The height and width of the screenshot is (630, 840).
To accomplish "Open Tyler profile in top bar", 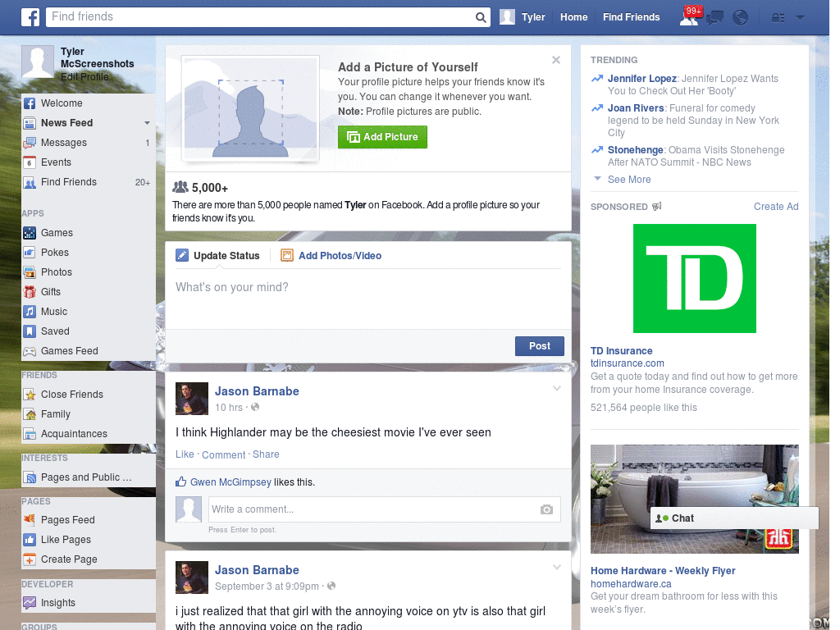I will coord(523,17).
